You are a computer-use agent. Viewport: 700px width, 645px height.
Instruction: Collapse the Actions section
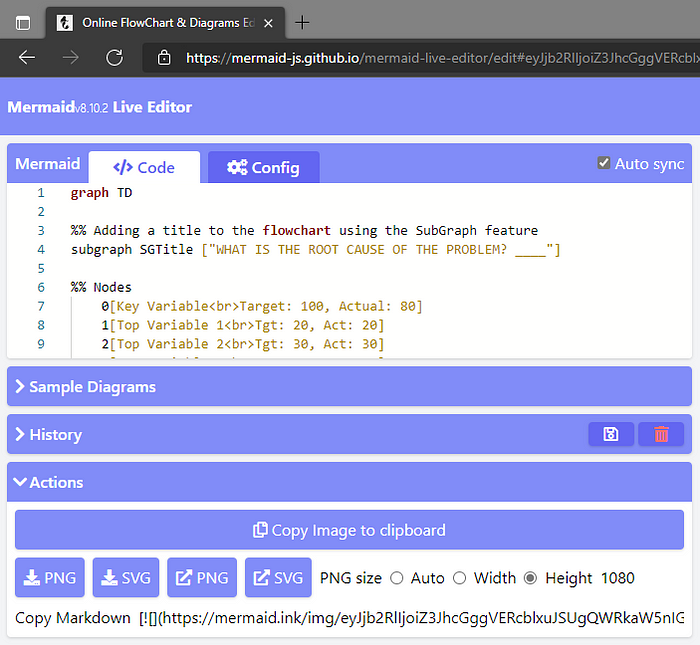[x=49, y=482]
